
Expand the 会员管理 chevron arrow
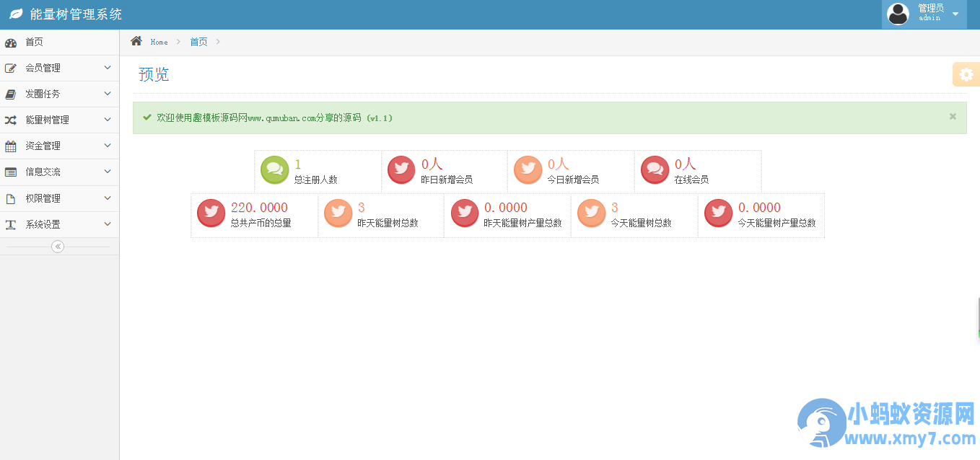[x=108, y=68]
